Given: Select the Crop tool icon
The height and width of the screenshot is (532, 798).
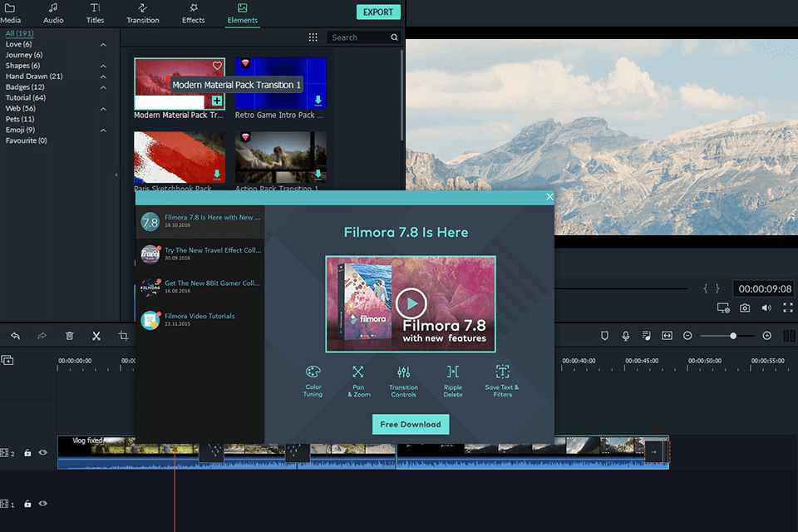Looking at the screenshot, I should click(123, 336).
